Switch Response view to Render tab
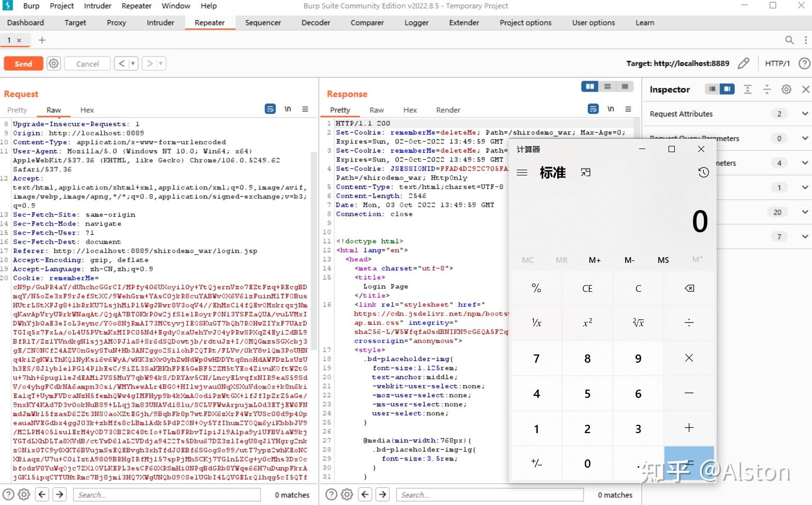Viewport: 812px width, 505px height. pos(448,110)
